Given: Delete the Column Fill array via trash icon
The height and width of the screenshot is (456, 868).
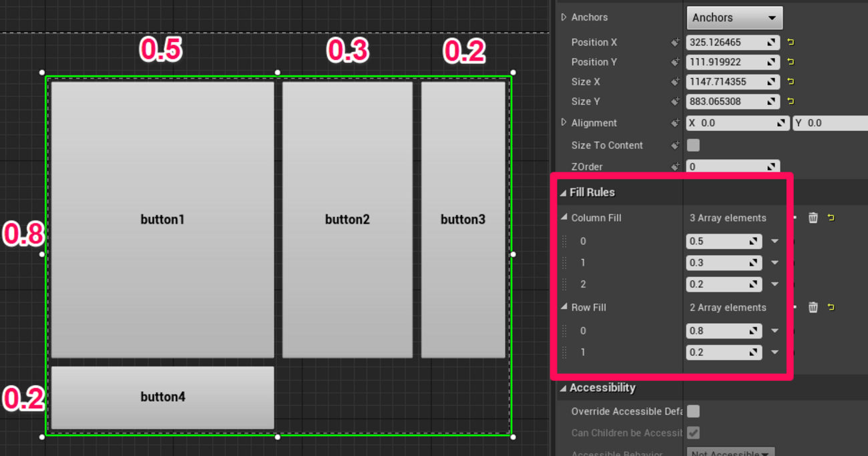Looking at the screenshot, I should coord(813,217).
